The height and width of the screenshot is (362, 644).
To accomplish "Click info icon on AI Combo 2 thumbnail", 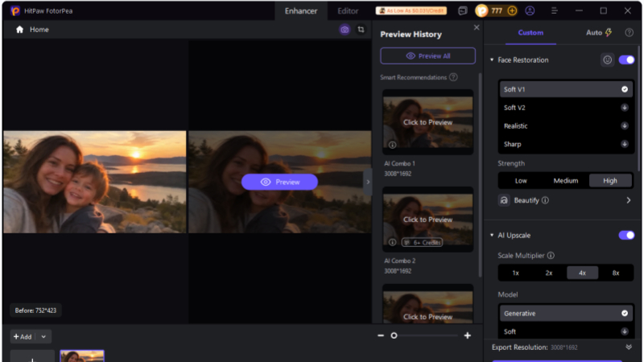I will point(392,243).
